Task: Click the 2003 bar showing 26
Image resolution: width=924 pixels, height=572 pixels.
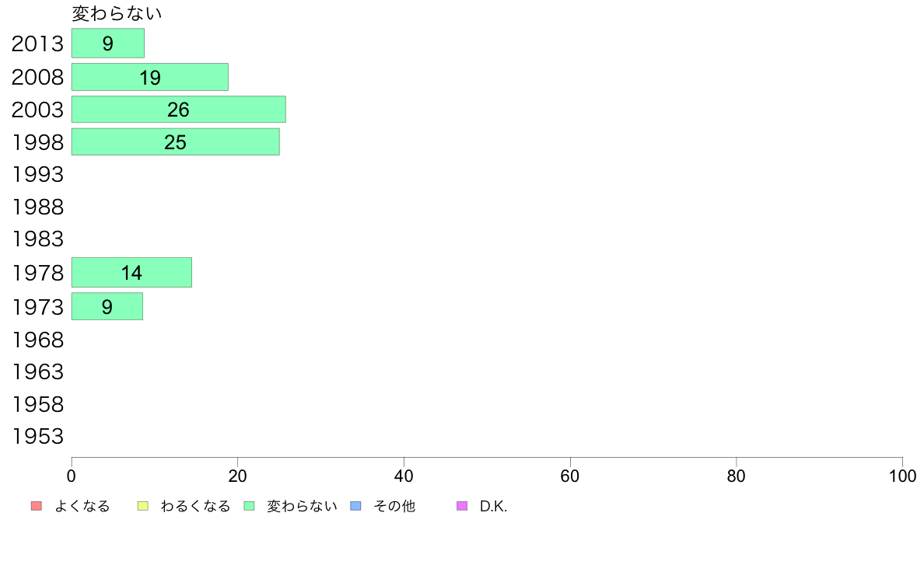Action: pyautogui.click(x=179, y=109)
